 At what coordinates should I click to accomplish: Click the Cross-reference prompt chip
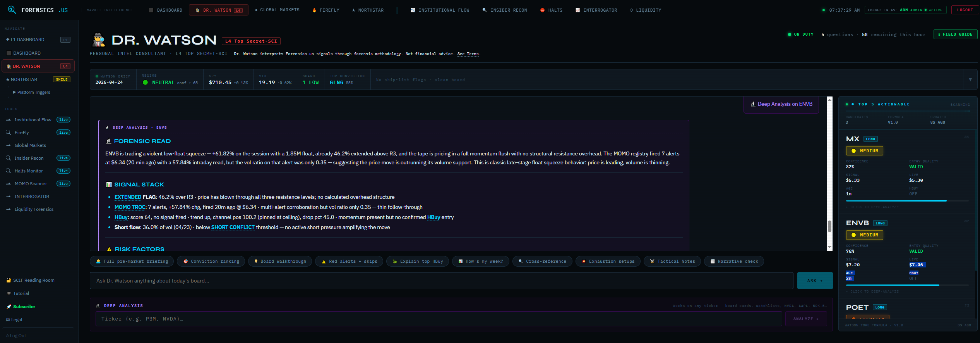(542, 262)
